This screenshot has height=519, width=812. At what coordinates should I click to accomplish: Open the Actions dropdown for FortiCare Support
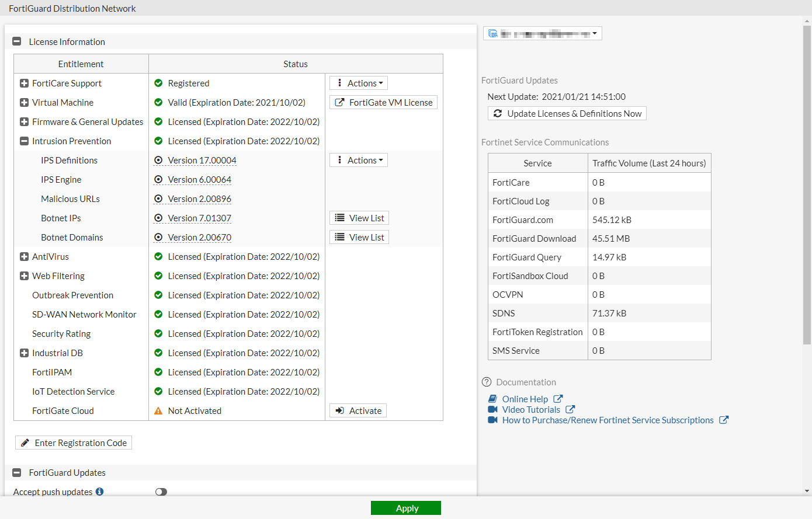point(359,83)
